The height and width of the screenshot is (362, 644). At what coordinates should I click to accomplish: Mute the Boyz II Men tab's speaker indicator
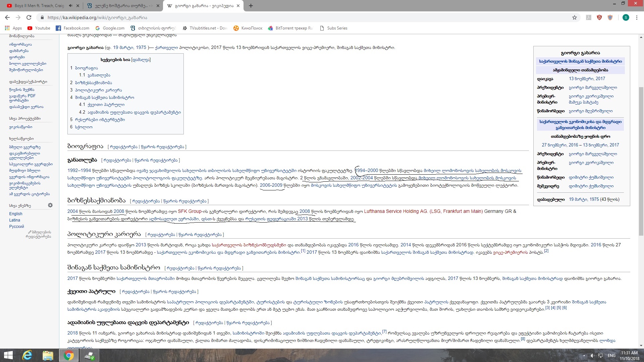click(70, 6)
